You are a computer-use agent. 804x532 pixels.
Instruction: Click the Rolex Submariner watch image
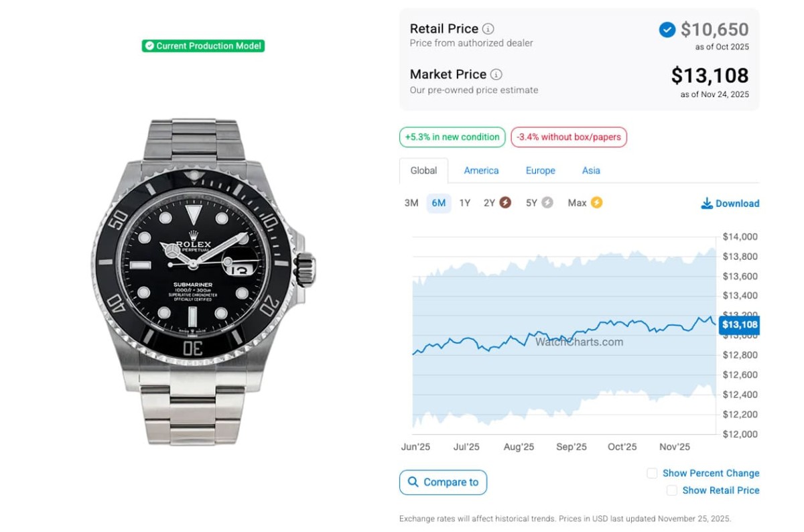pos(204,281)
